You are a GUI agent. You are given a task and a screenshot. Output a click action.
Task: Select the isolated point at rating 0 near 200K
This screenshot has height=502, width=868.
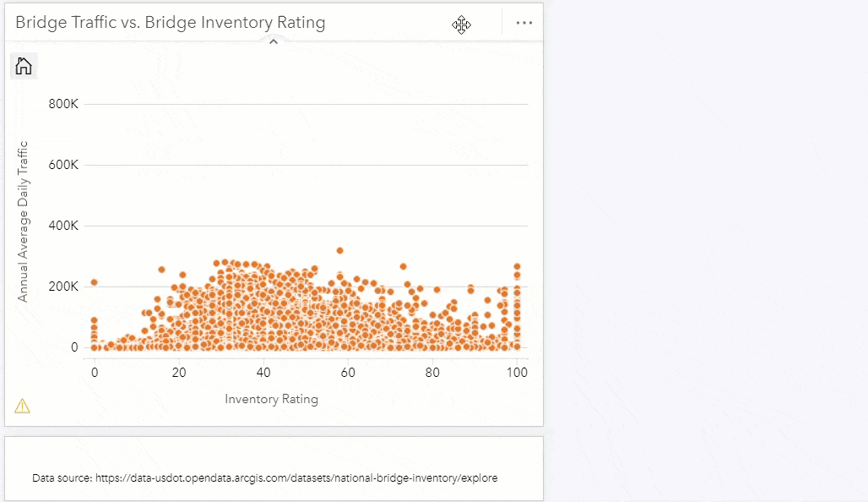pos(95,282)
